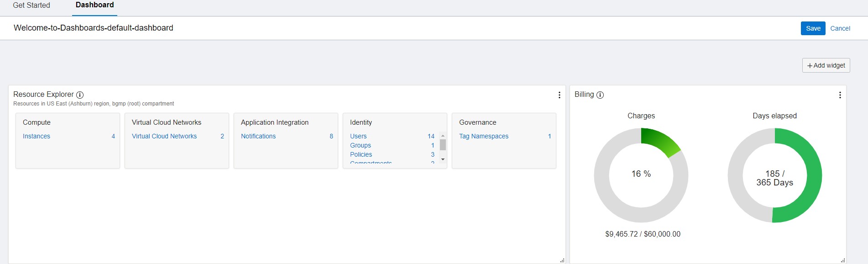Viewport: 868px width, 264px height.
Task: Cancel dashboard editing
Action: (840, 28)
